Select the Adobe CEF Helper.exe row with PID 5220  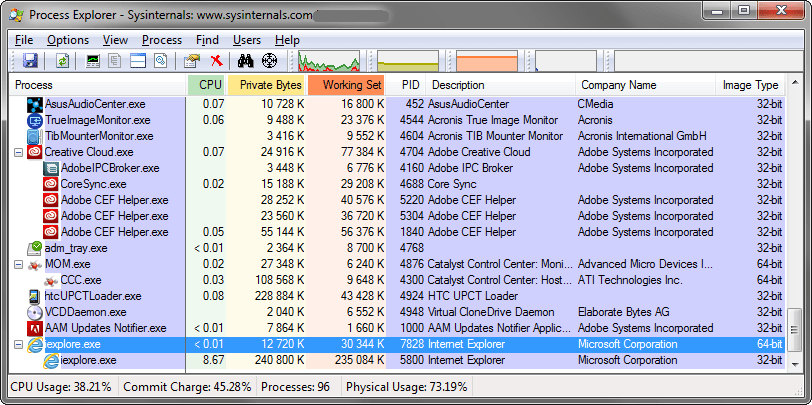point(397,200)
